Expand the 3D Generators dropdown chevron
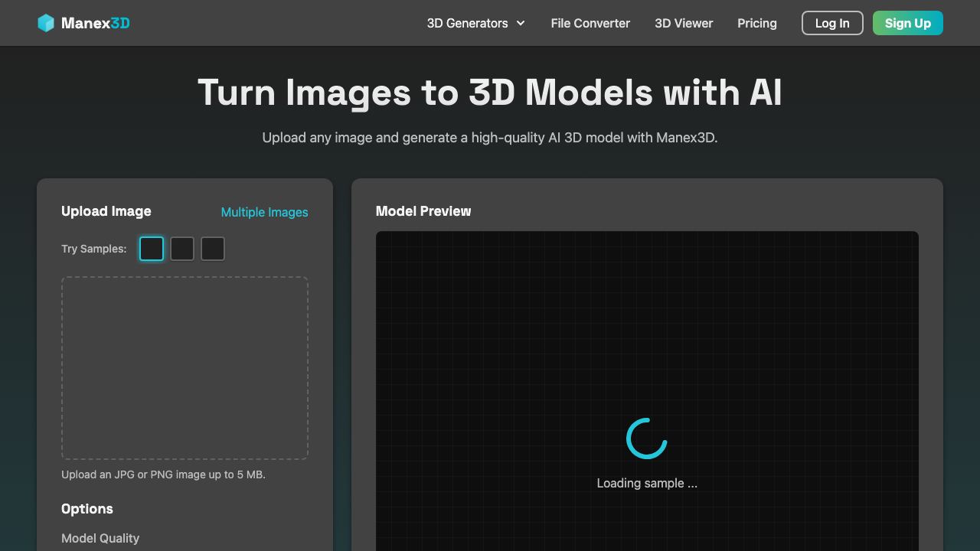Screen dimensions: 980x551 (521, 23)
